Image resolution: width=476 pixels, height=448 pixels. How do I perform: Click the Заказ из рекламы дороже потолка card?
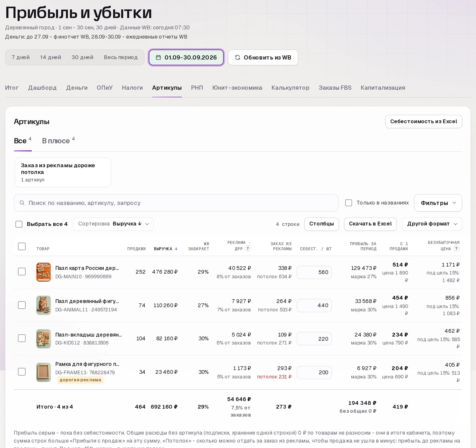coord(63,172)
